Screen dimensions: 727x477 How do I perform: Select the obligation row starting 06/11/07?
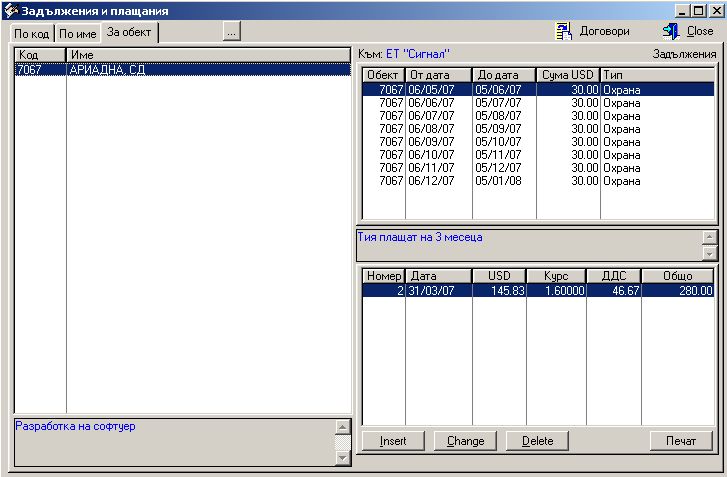click(x=538, y=167)
